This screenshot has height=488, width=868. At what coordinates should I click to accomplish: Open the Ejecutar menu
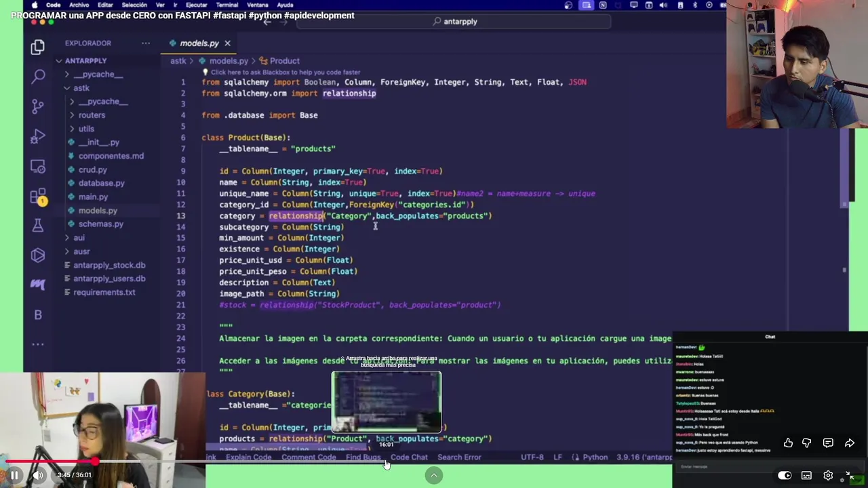[197, 5]
